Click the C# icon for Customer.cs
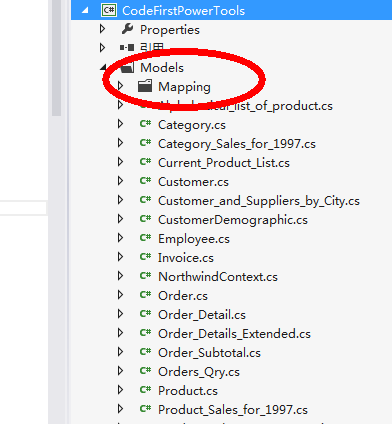 tap(145, 181)
